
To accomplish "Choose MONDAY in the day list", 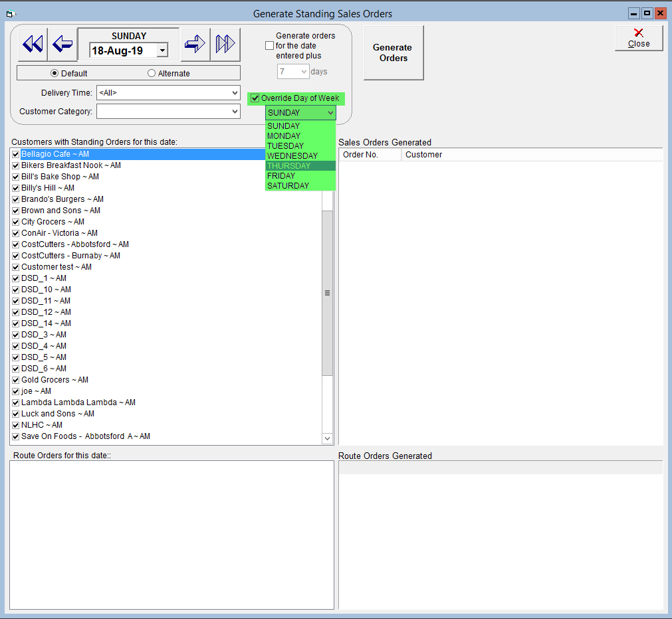I will (300, 135).
